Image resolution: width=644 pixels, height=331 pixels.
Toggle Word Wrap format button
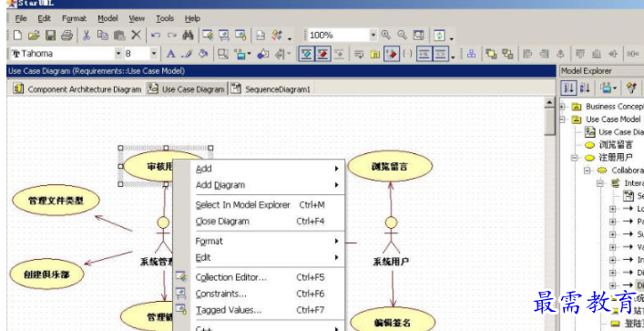pyautogui.click(x=359, y=54)
